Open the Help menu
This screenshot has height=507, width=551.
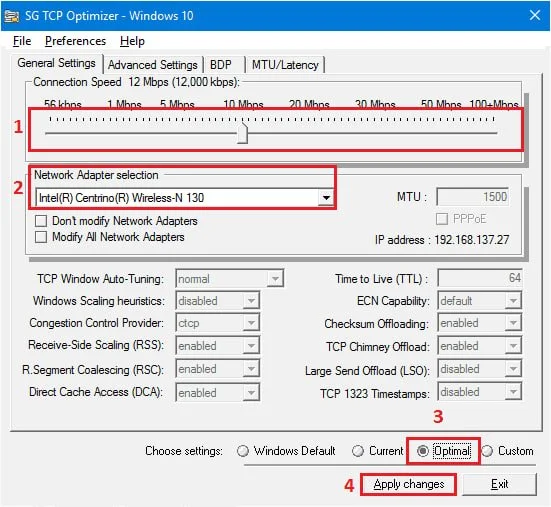tap(132, 41)
